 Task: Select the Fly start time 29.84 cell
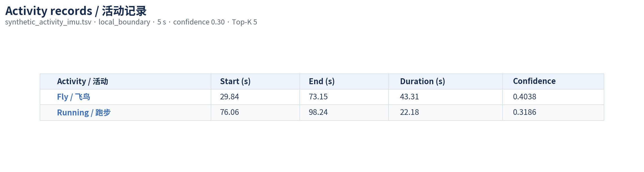pos(255,97)
